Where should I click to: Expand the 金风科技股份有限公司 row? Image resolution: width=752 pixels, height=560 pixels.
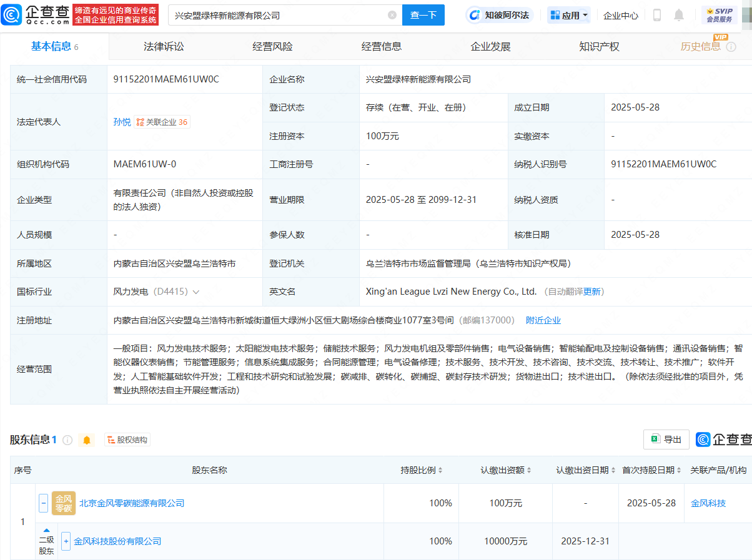[66, 541]
